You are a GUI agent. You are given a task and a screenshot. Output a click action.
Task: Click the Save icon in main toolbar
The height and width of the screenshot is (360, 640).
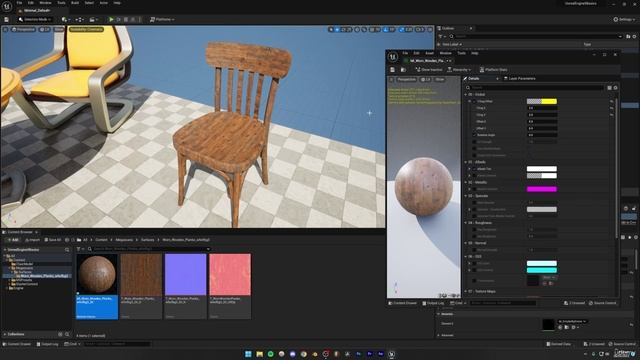[x=7, y=20]
